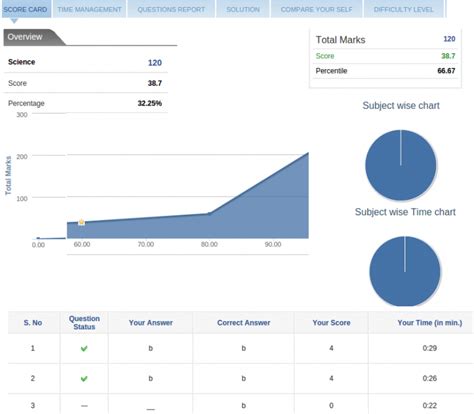The image size is (474, 414).
Task: Click the dash status icon for question 3
Action: point(84,406)
